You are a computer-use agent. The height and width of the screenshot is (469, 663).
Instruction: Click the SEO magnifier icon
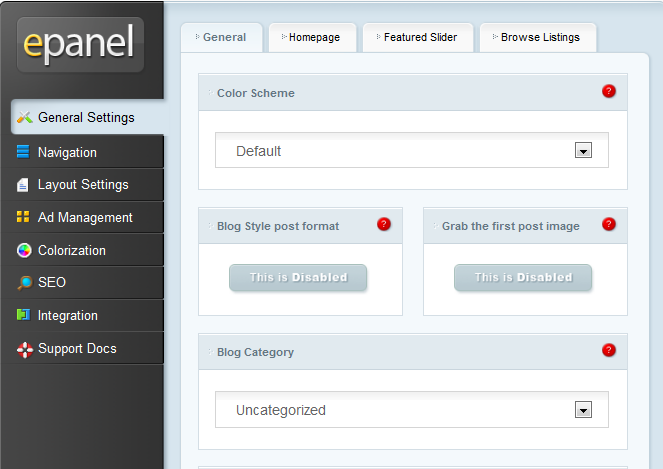(25, 282)
